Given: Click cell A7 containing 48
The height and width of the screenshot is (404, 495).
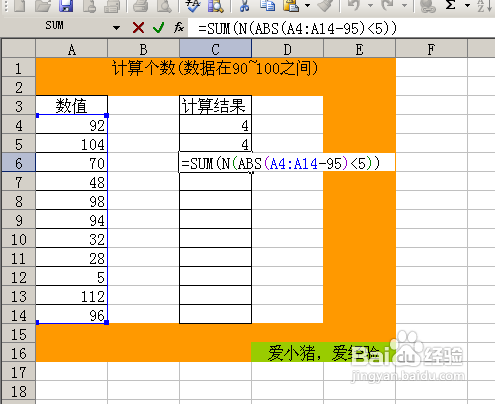Looking at the screenshot, I should (x=72, y=182).
